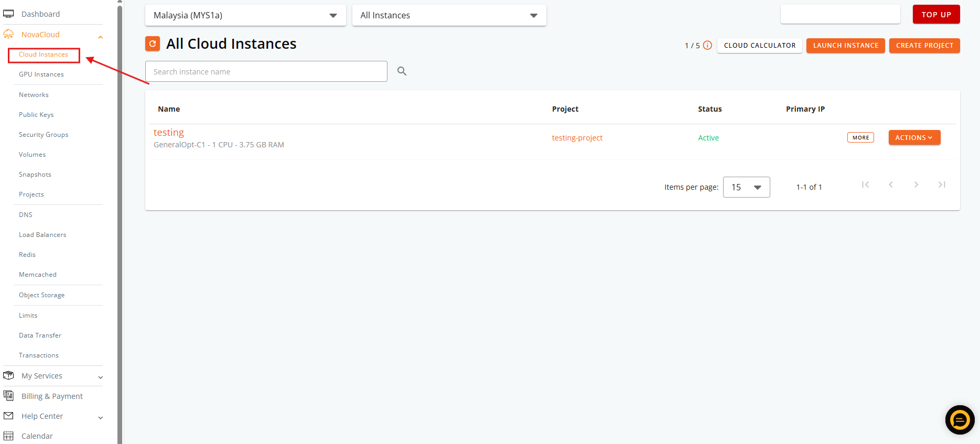The width and height of the screenshot is (980, 444).
Task: Change items per page from 15
Action: tap(746, 187)
